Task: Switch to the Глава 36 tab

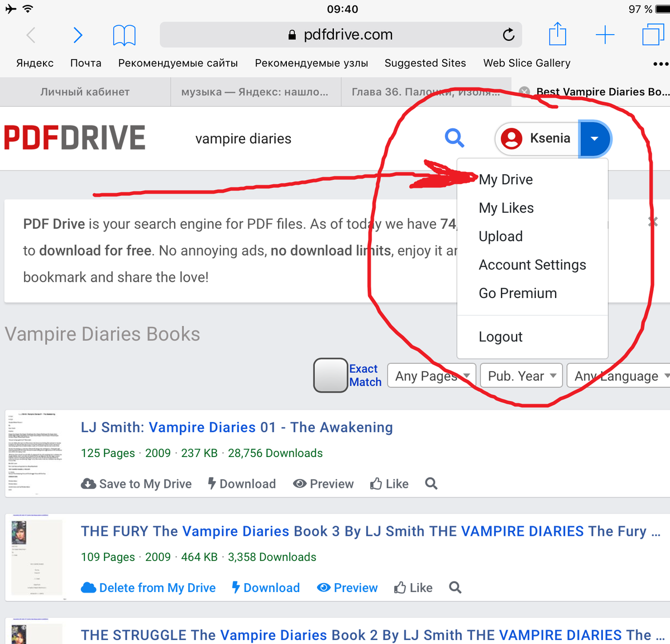Action: (x=427, y=92)
